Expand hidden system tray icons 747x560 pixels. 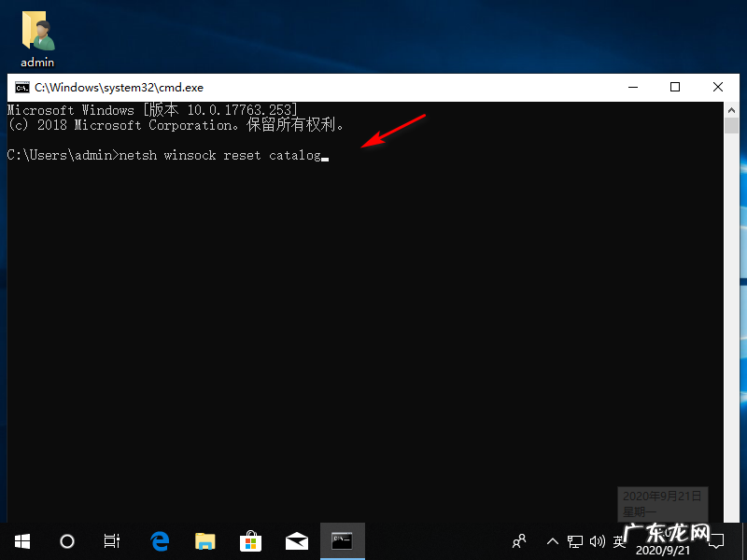tap(552, 541)
